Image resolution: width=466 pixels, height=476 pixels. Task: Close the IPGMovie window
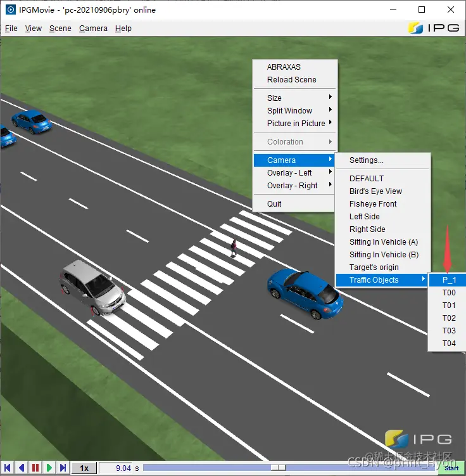451,10
